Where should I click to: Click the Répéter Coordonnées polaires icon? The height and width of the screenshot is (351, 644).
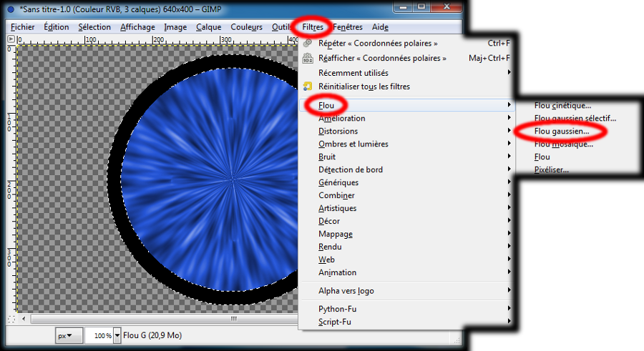tap(308, 44)
